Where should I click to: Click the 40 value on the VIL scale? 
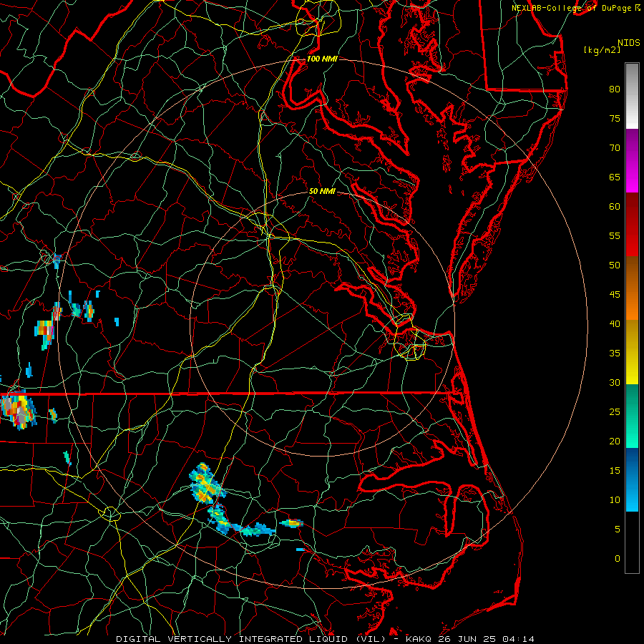click(615, 323)
